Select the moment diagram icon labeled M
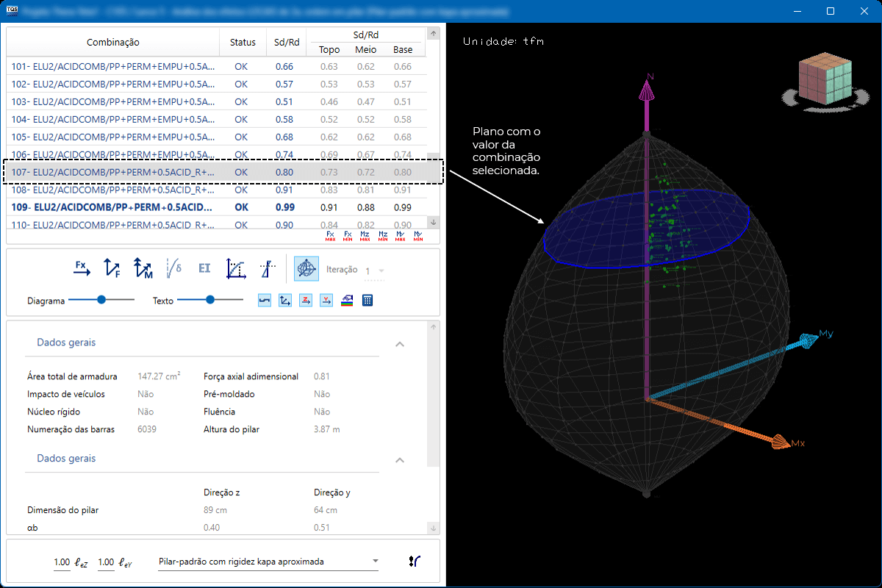 (x=143, y=268)
